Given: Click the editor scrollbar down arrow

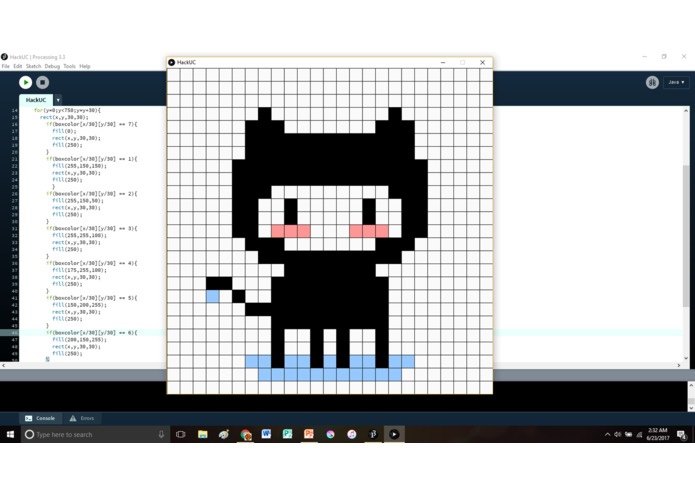Looking at the screenshot, I should [686, 358].
